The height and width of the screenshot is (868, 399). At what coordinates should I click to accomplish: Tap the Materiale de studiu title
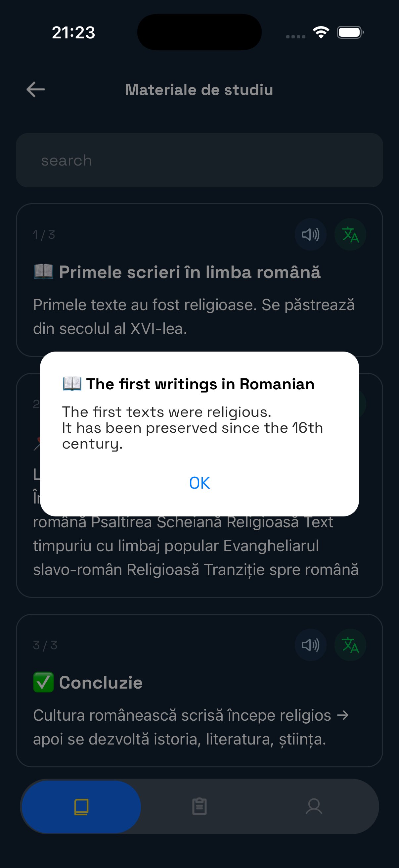coord(199,90)
